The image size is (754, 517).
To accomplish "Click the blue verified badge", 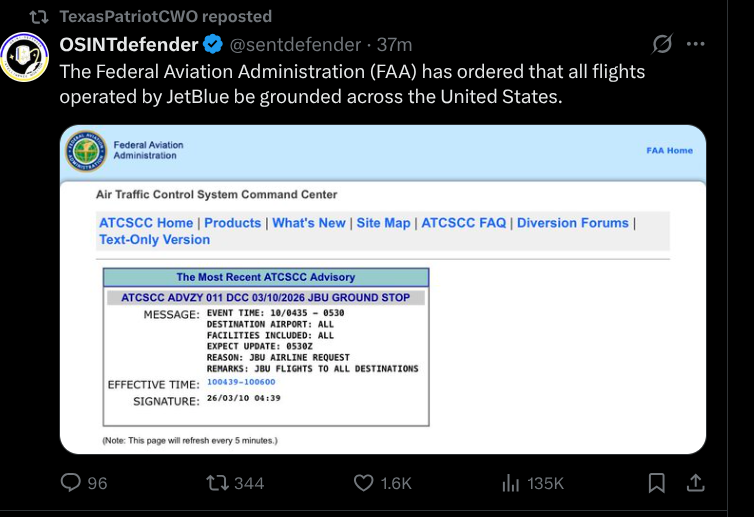I will 213,45.
